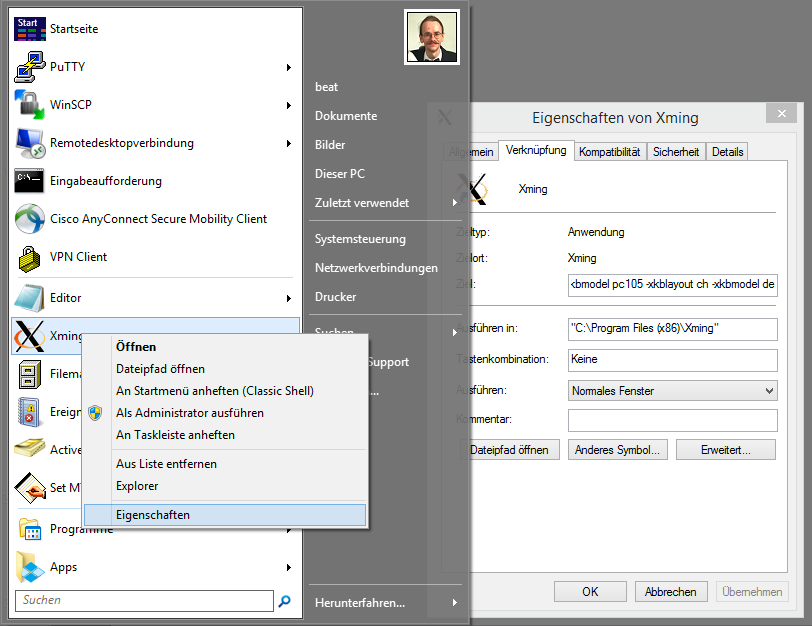Click the Suchen search box
812x626 pixels.
144,601
